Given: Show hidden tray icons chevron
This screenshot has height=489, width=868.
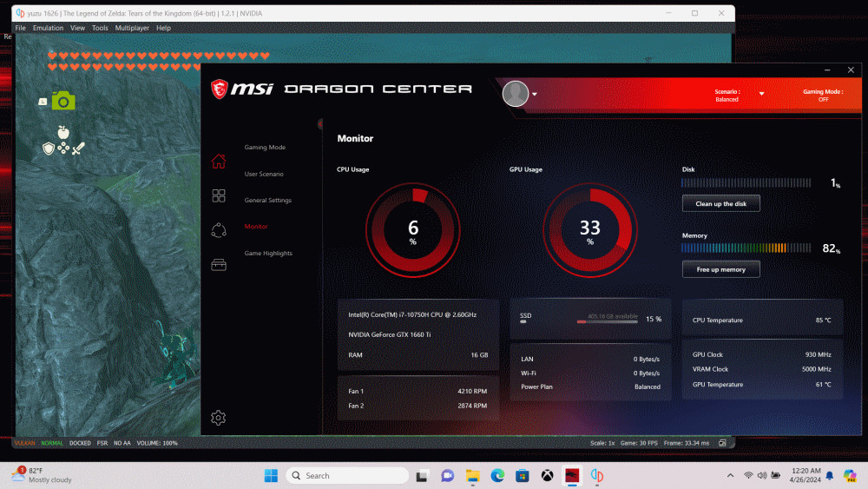Looking at the screenshot, I should click(731, 475).
